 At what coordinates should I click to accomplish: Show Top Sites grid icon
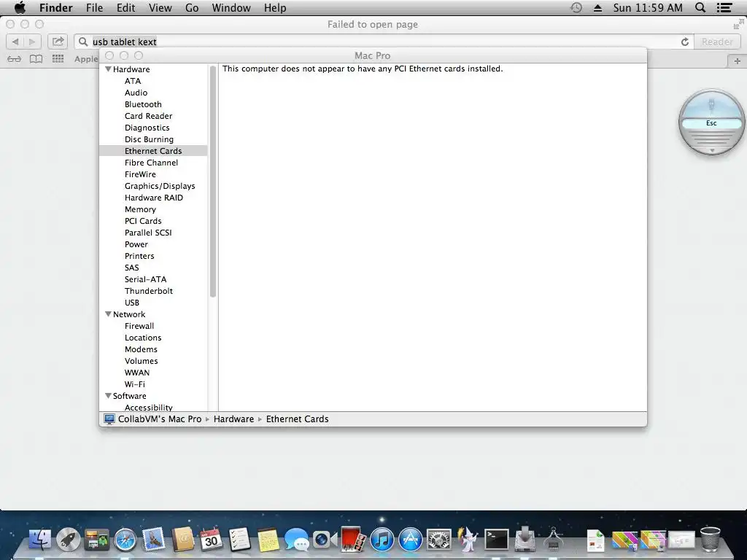coord(58,59)
